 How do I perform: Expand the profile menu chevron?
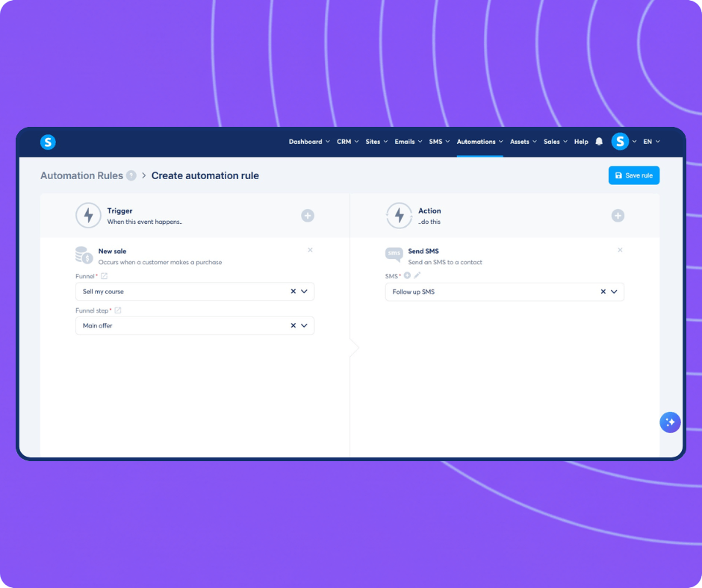pyautogui.click(x=634, y=142)
